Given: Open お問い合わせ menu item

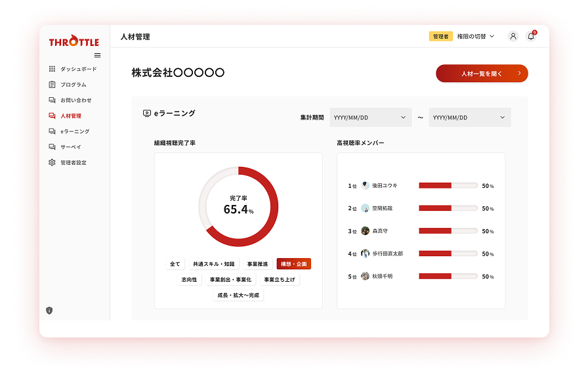Looking at the screenshot, I should tap(76, 100).
